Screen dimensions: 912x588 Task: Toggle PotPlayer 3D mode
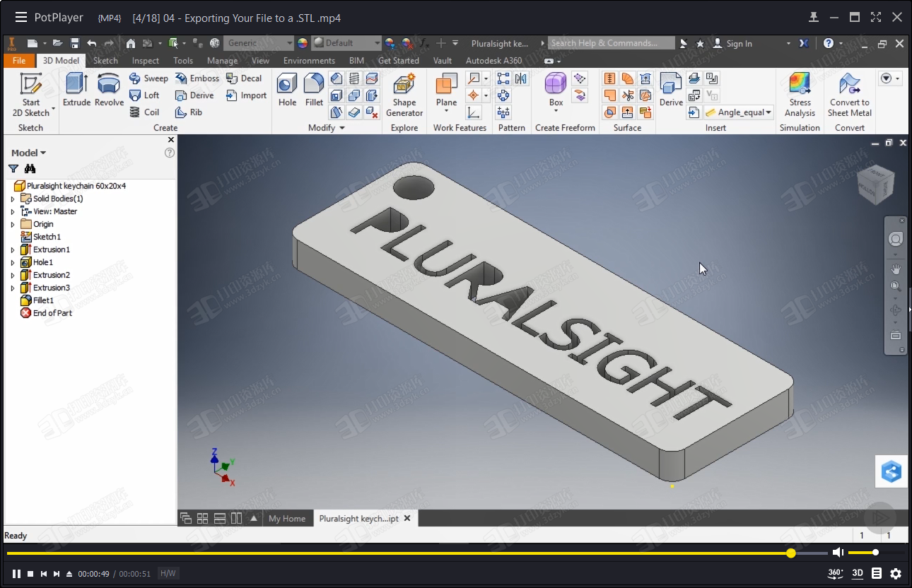point(858,574)
